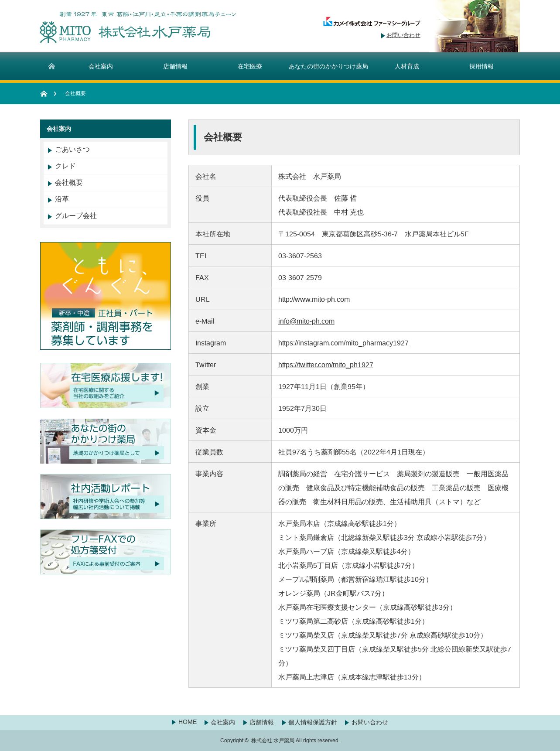Open the 在宅医療応援します banner
Screen dimensions: 560x751
click(x=106, y=386)
